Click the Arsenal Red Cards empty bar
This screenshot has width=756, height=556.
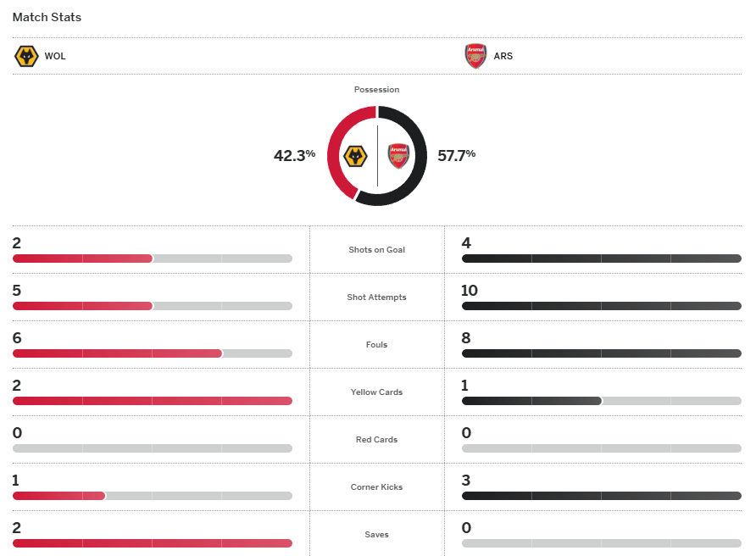[x=601, y=448]
